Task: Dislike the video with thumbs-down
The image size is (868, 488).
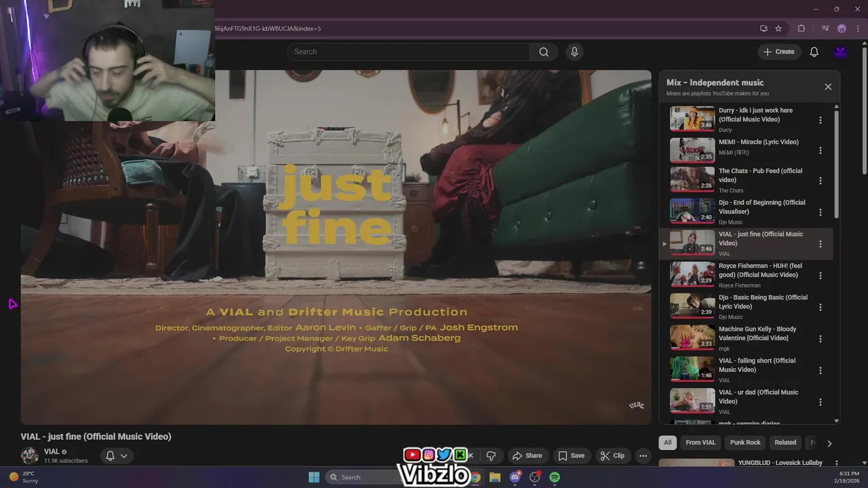Action: click(491, 455)
